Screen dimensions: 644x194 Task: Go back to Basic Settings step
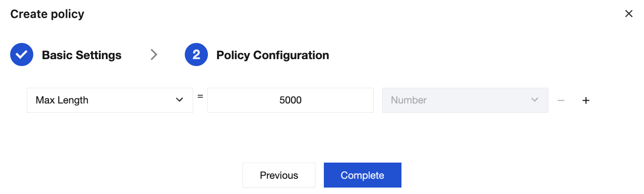point(279,176)
